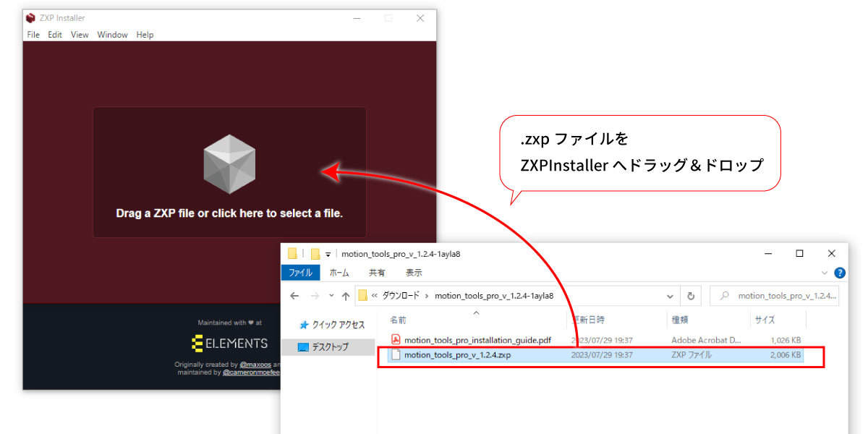Click the 'Drag a ZXP file or click here' text

[x=229, y=213]
